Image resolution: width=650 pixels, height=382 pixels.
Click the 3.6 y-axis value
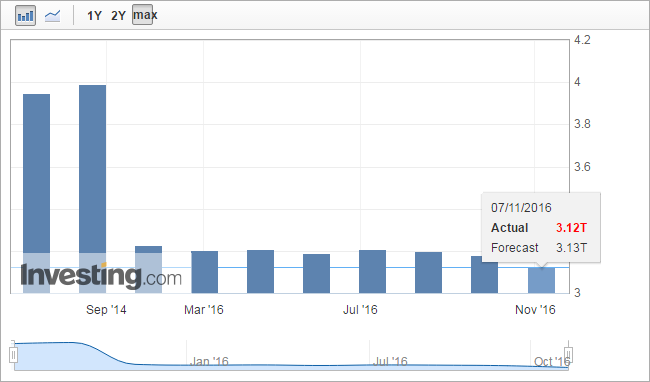(582, 167)
